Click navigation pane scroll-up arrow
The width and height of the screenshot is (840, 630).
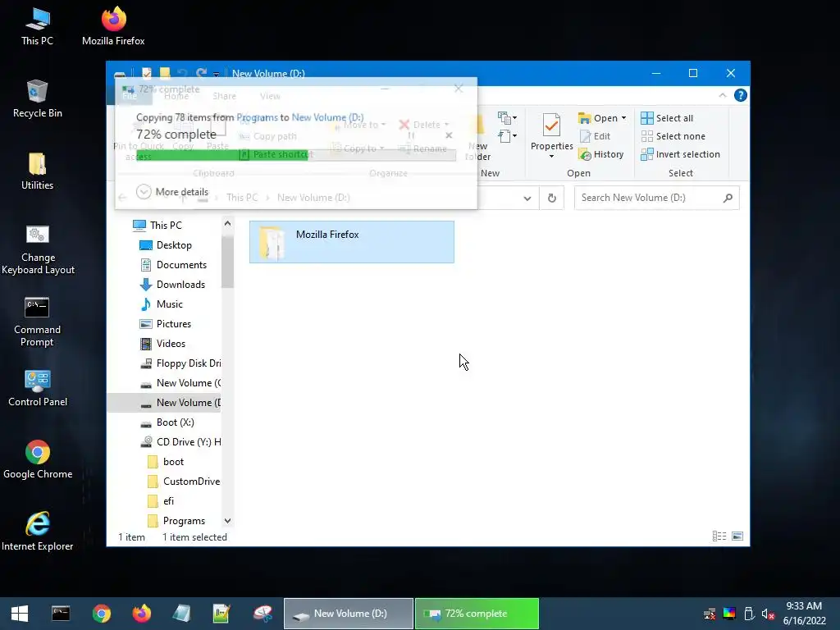pos(228,223)
